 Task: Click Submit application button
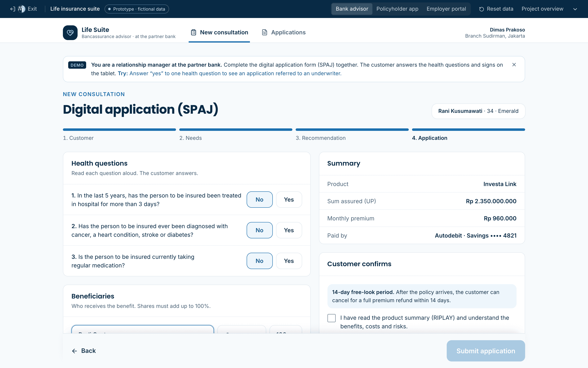[486, 351]
